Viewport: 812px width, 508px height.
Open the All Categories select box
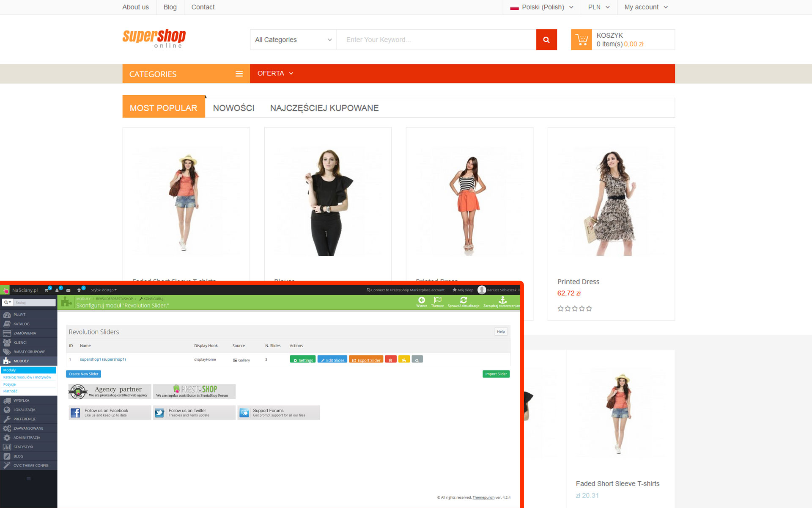(293, 40)
